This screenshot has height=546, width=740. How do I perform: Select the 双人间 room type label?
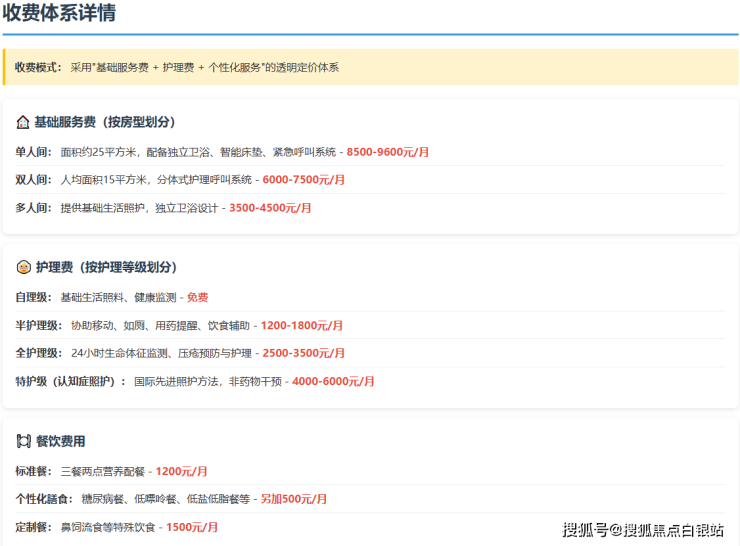(32, 180)
